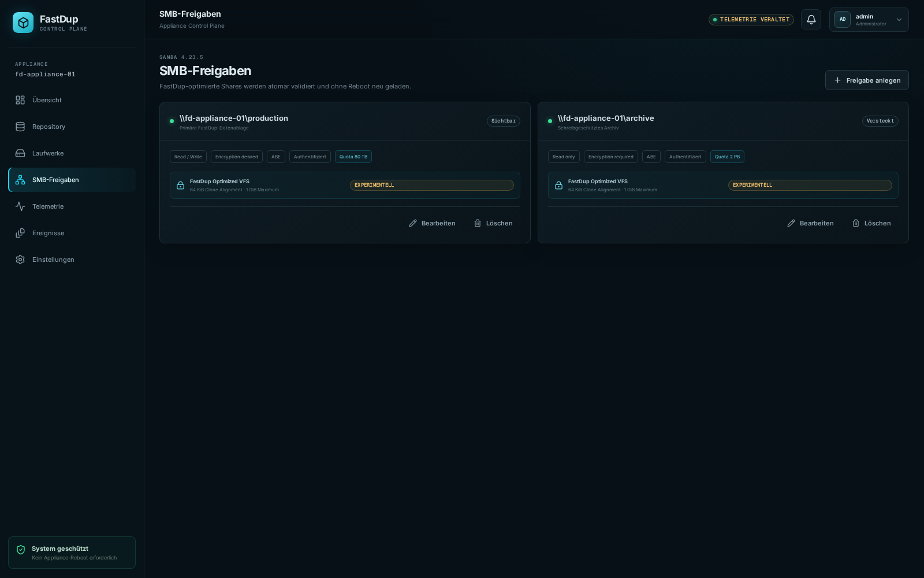Click Kein Appliance-Reboot erforderlich text
Screen dimensions: 924x578
74,558
